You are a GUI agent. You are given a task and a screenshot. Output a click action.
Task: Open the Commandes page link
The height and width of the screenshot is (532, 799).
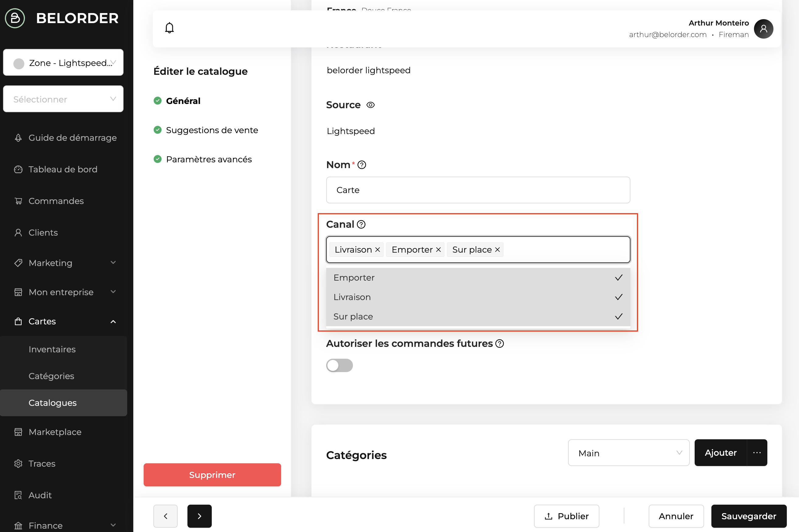(x=56, y=201)
